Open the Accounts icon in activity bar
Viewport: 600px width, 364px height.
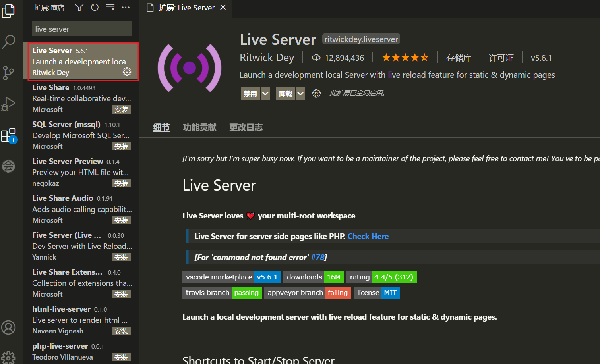pyautogui.click(x=8, y=327)
